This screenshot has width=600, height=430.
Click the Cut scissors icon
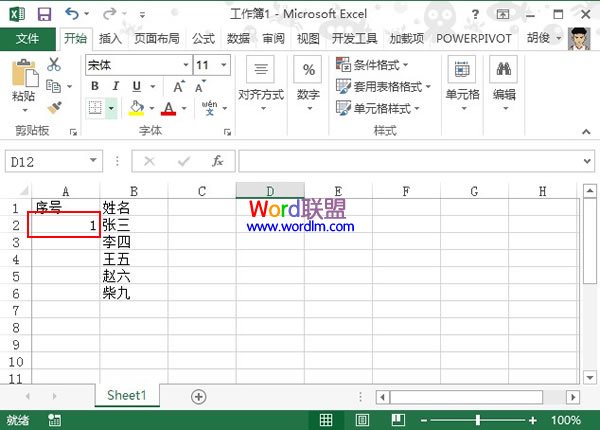54,64
